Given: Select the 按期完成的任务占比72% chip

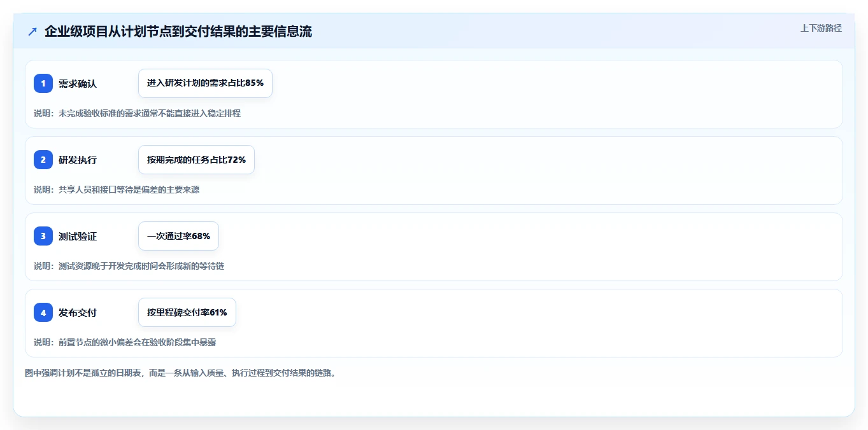Looking at the screenshot, I should click(196, 160).
